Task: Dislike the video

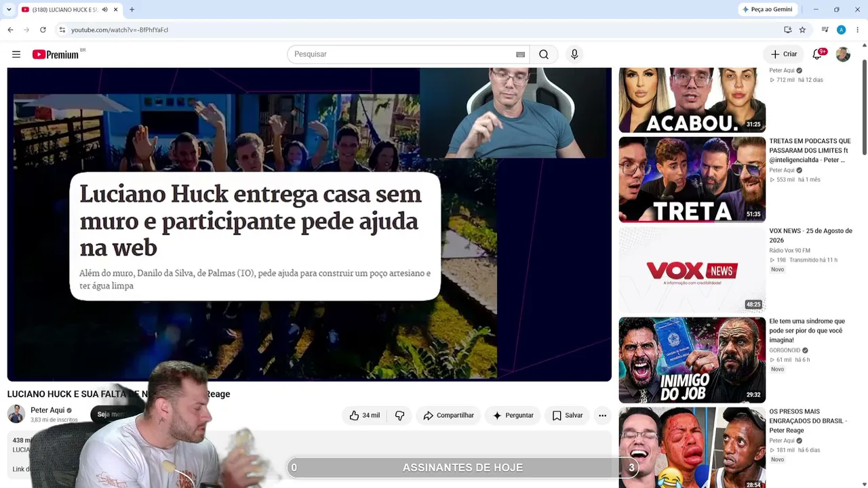Action: coord(400,415)
